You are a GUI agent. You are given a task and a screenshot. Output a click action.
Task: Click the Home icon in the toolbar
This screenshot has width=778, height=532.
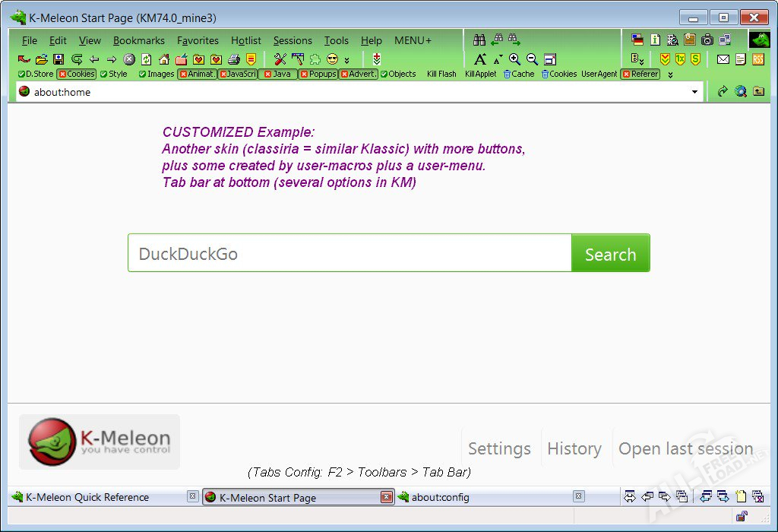click(x=164, y=59)
